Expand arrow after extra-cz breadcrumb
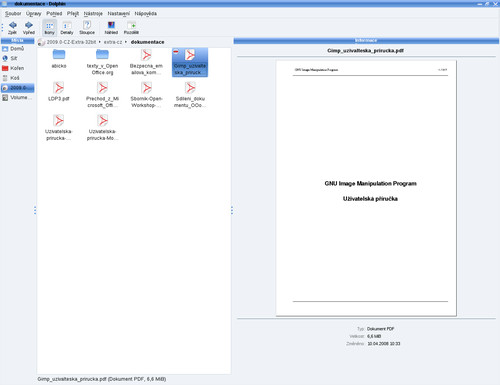 [x=126, y=42]
